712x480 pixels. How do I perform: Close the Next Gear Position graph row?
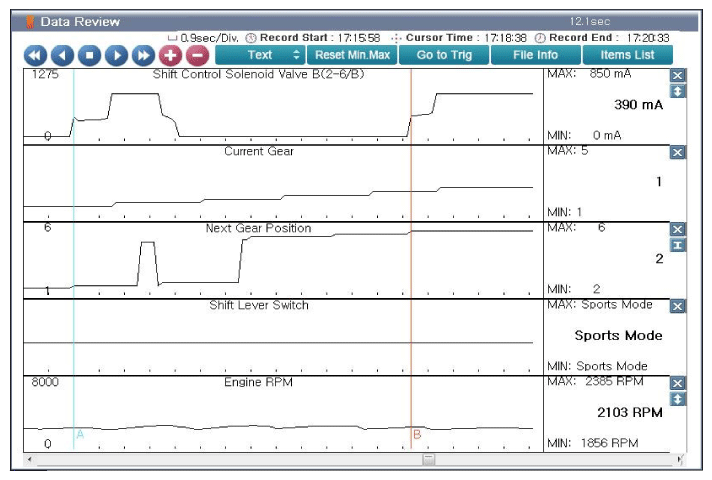(x=677, y=229)
